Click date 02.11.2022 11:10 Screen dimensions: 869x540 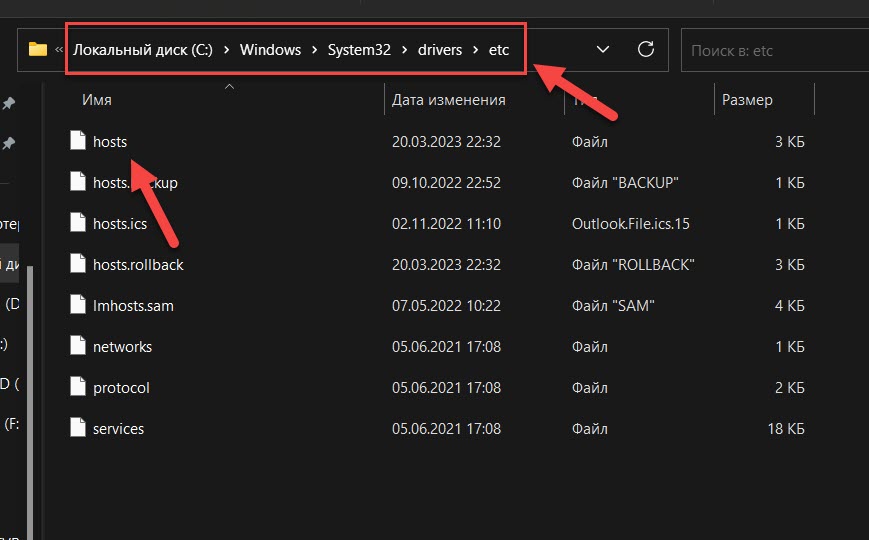pos(446,224)
